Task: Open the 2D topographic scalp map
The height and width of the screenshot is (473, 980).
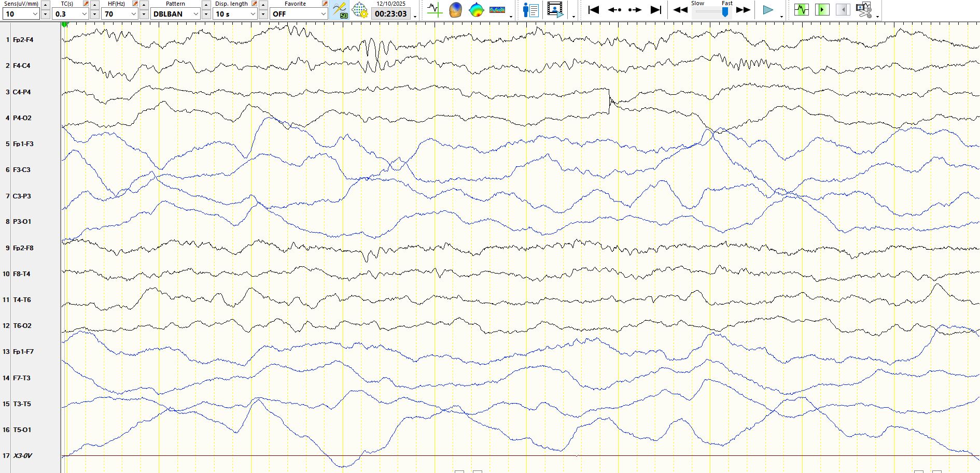Action: (476, 10)
